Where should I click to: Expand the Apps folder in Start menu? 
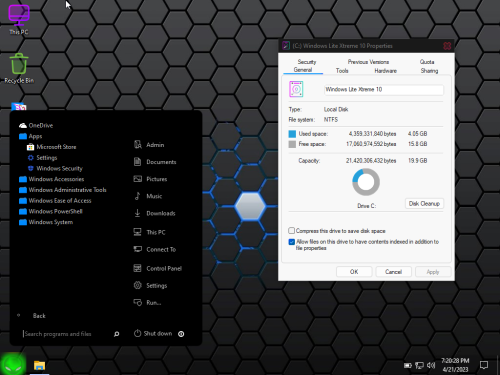tap(31, 136)
